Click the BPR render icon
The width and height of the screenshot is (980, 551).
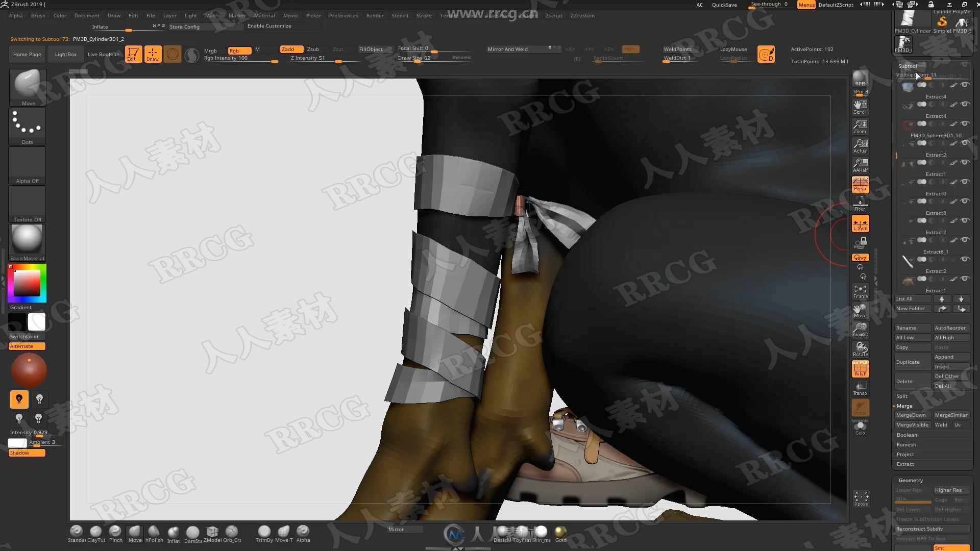[860, 79]
